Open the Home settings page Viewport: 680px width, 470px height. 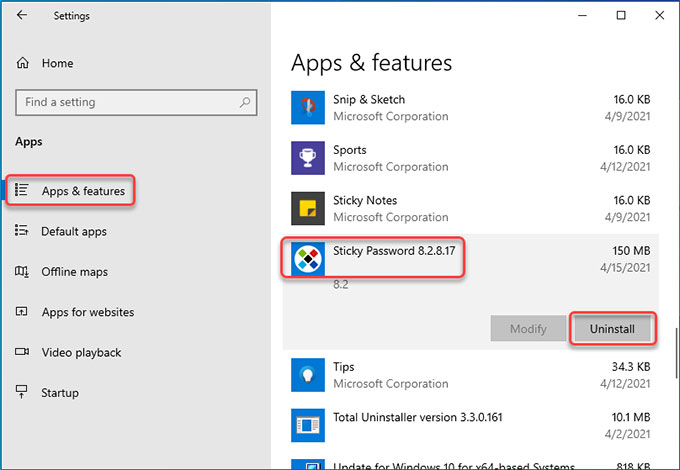pyautogui.click(x=58, y=63)
